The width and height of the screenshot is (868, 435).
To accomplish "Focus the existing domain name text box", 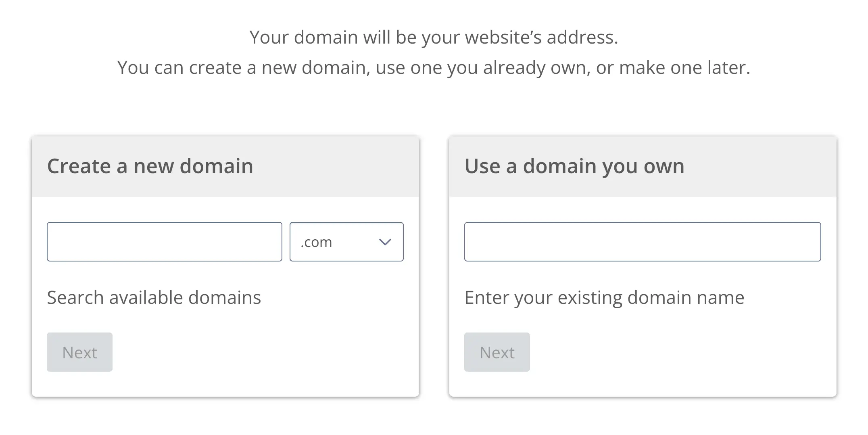I will 642,242.
